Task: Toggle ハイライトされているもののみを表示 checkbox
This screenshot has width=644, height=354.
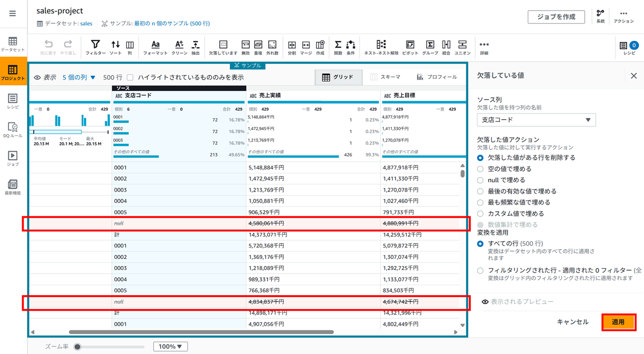Action: click(130, 77)
